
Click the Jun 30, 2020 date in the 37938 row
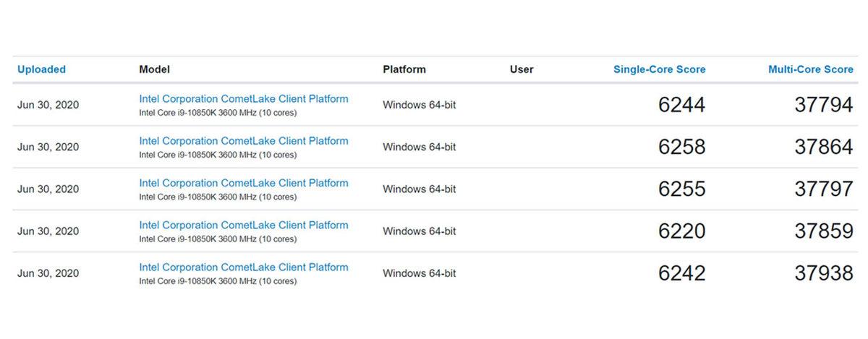tap(48, 273)
